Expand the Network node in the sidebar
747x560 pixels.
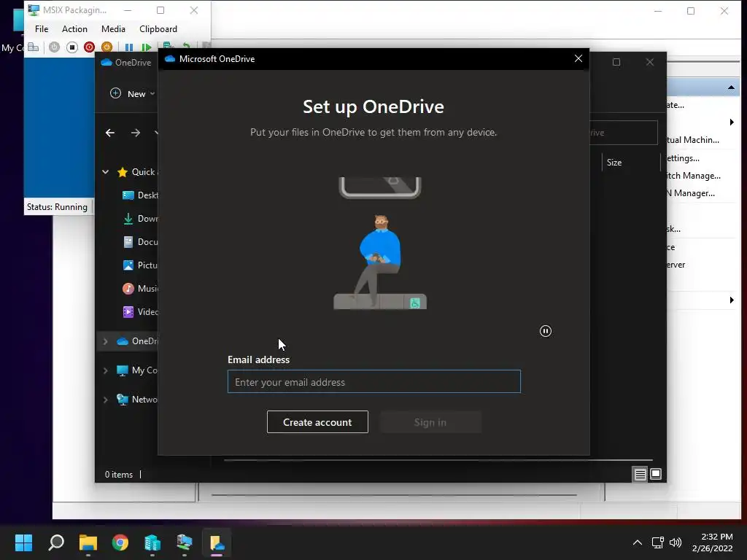point(105,400)
